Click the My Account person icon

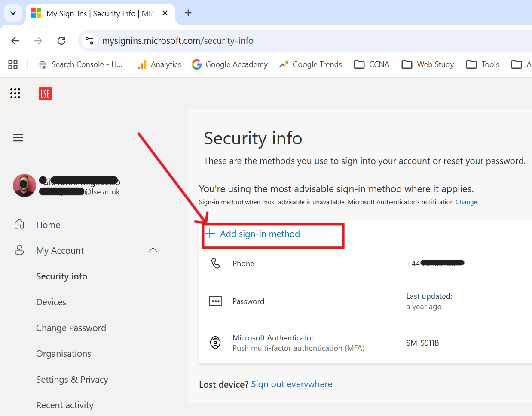(x=19, y=250)
